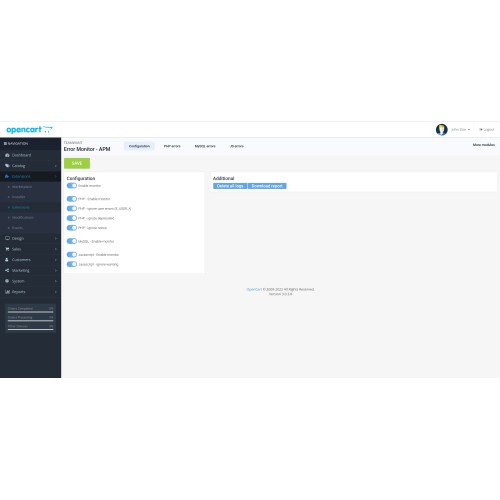
Task: Toggle JavaScript ignore warning switch
Action: tap(72, 264)
